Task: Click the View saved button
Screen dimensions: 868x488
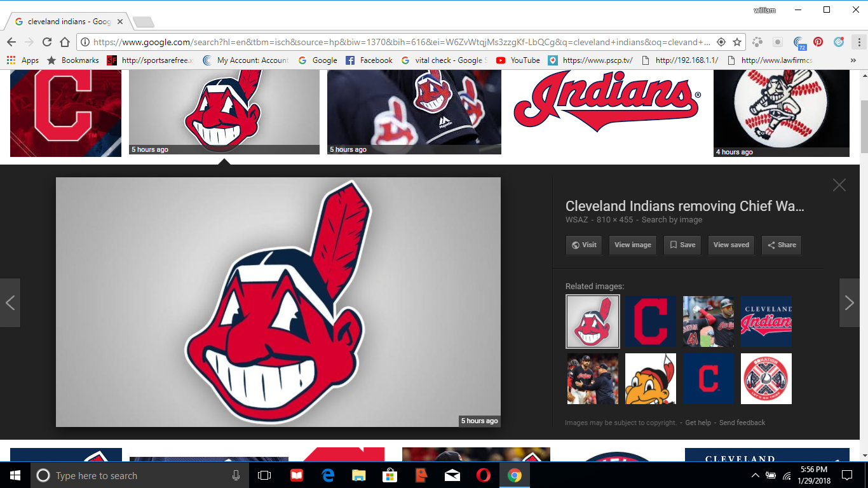Action: point(731,245)
